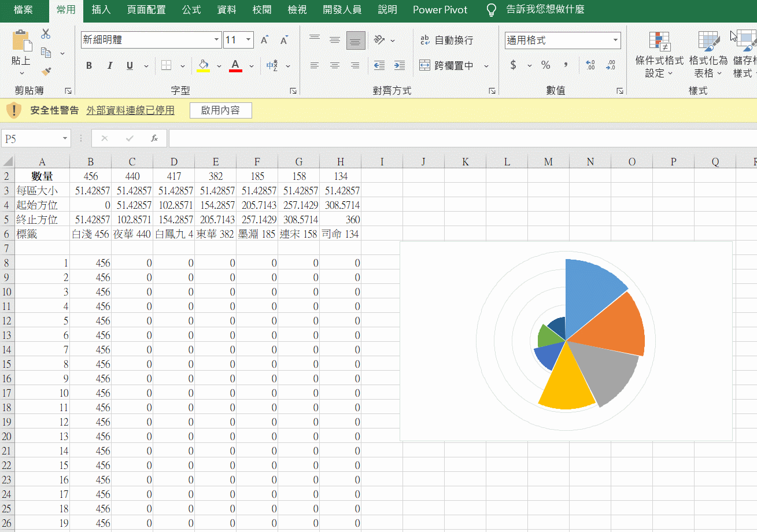Open fill color dropdown arrow
This screenshot has width=757, height=532.
pyautogui.click(x=219, y=66)
